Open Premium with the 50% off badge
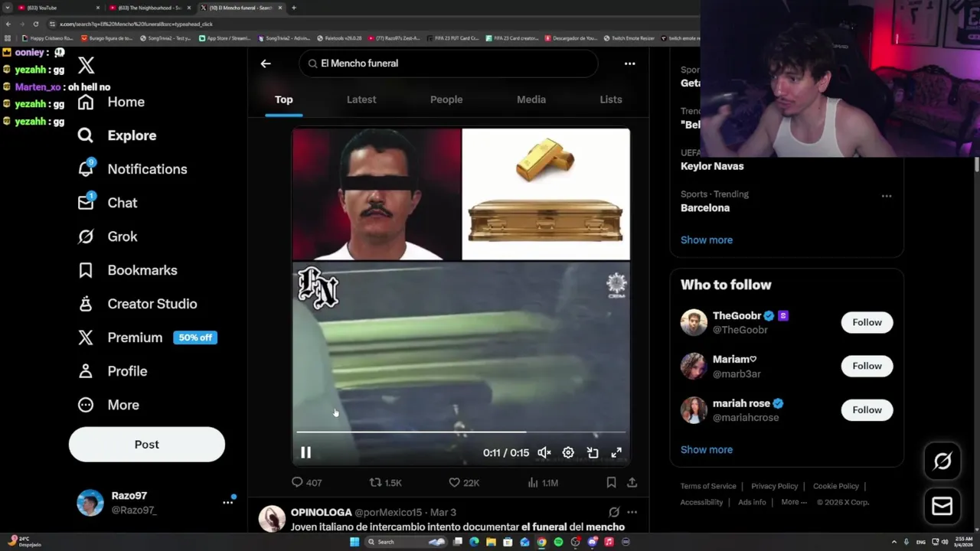The height and width of the screenshot is (551, 980). 147,337
